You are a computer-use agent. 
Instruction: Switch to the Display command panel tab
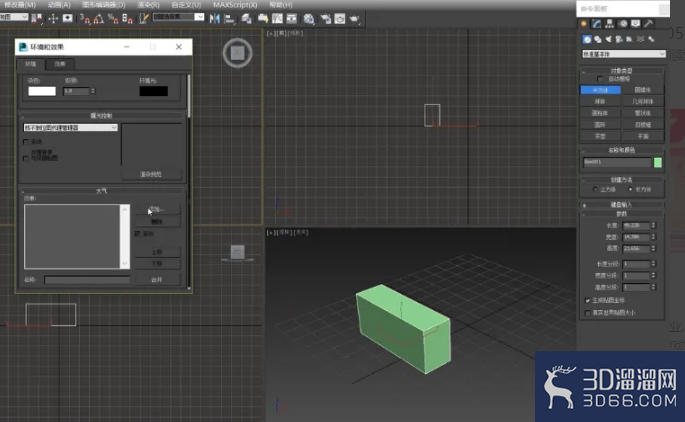[636, 24]
